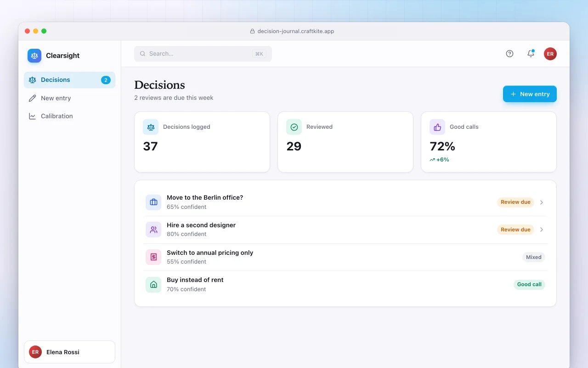This screenshot has height=368, width=588.
Task: Click the ER avatar in top bar
Action: [x=550, y=54]
